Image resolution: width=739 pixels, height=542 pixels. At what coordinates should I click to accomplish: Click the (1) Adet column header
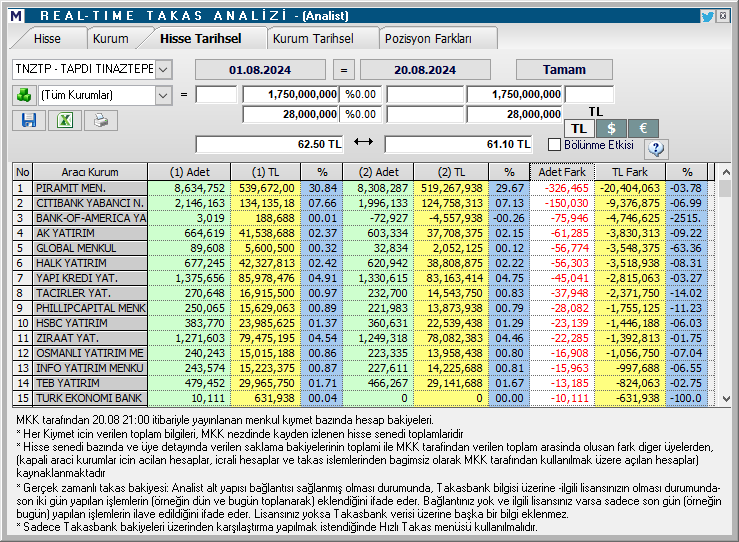pos(189,172)
